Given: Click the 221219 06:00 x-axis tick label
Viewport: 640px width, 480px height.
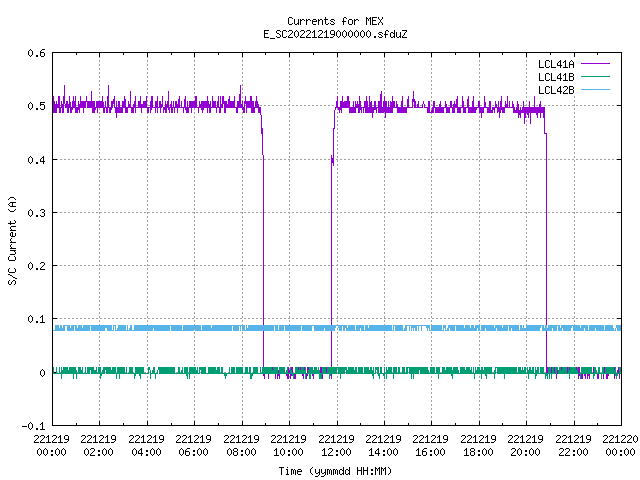Looking at the screenshot, I should pyautogui.click(x=193, y=445).
